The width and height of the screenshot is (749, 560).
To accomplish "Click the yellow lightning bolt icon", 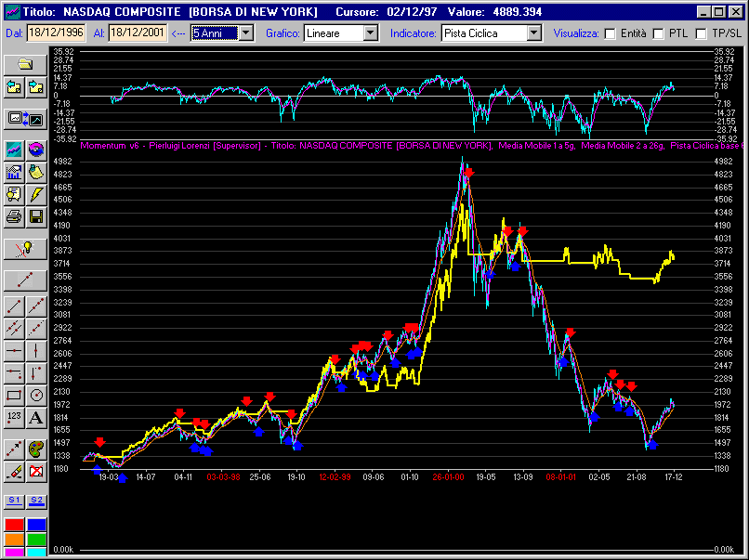I will (36, 194).
